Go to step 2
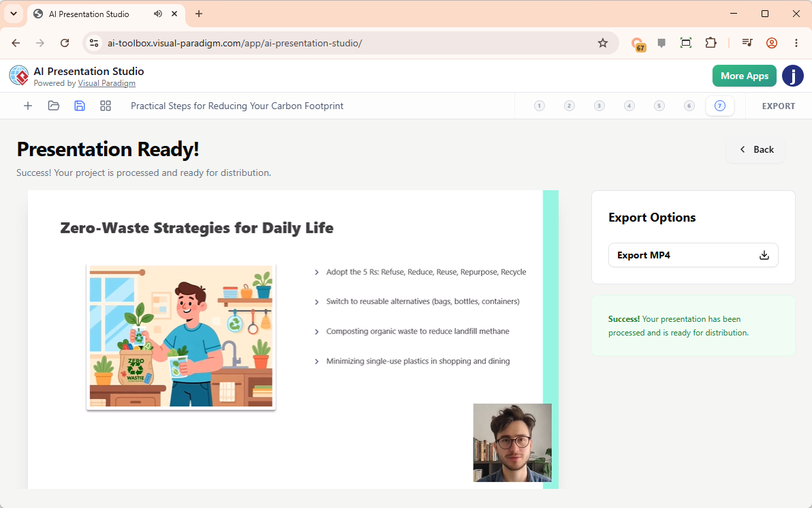The height and width of the screenshot is (508, 812). coord(569,106)
